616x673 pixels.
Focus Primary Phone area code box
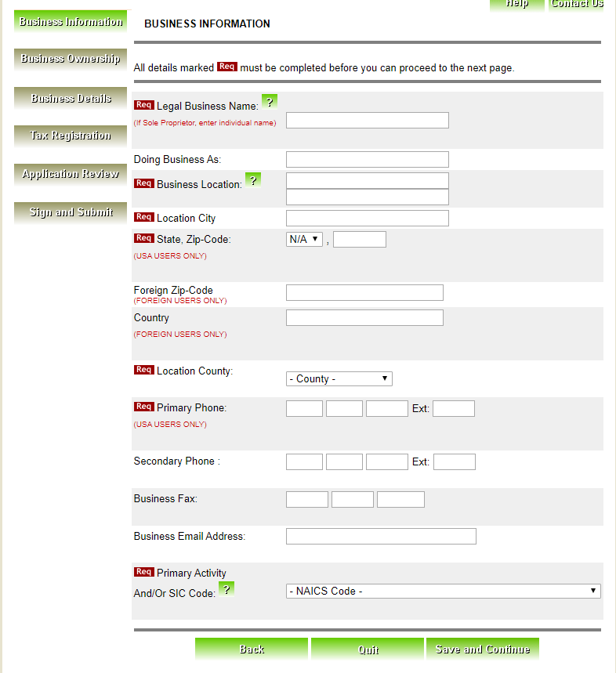pos(304,409)
